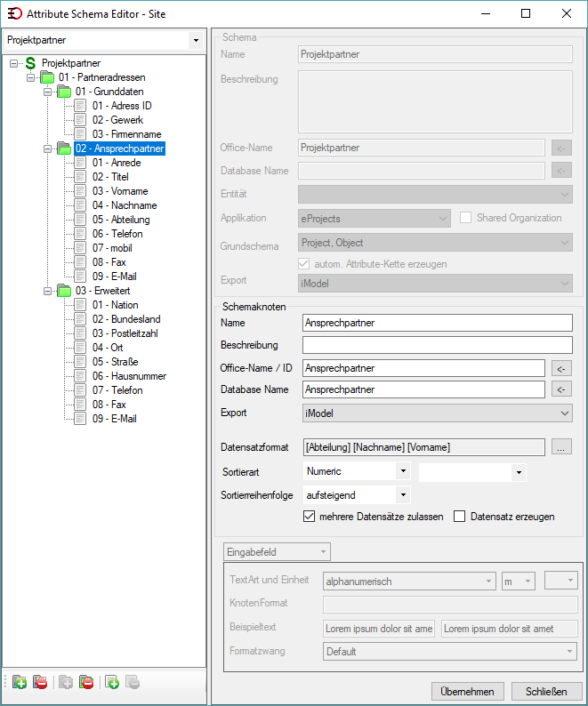Click the add schema icon in bottom toolbar

click(x=20, y=682)
